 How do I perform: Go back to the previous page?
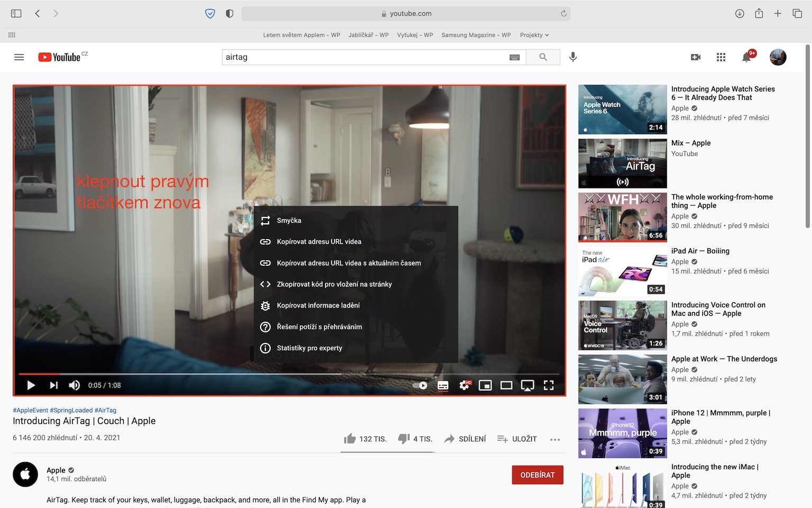pos(38,14)
